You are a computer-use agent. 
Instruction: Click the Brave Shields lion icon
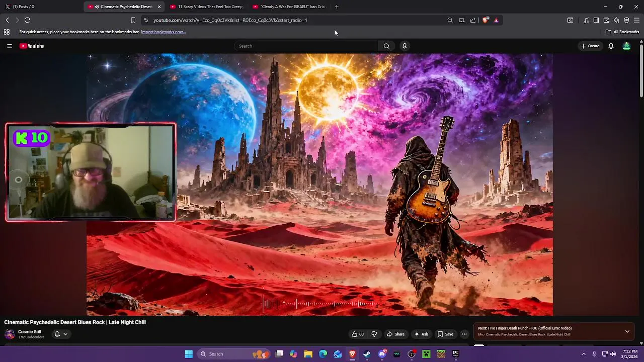pyautogui.click(x=485, y=20)
